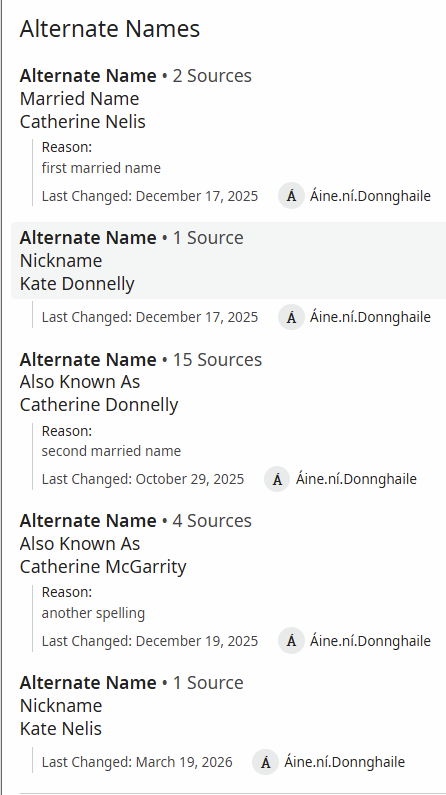Click the 'second married name' reason text
This screenshot has height=795, width=446.
pos(111,451)
